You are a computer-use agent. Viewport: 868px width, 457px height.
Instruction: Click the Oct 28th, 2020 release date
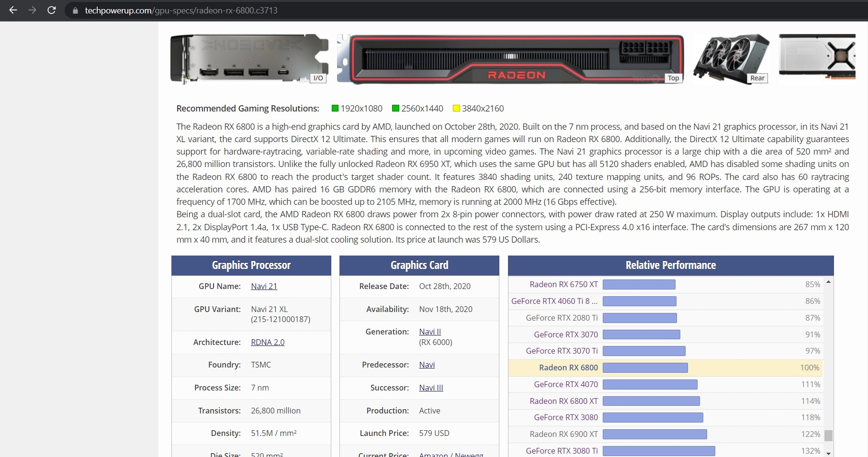point(445,286)
